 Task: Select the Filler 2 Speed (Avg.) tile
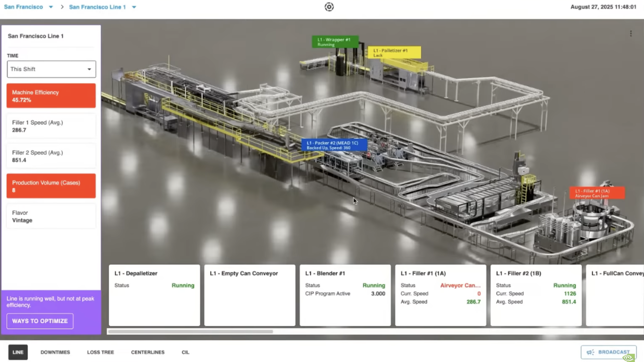coord(51,156)
